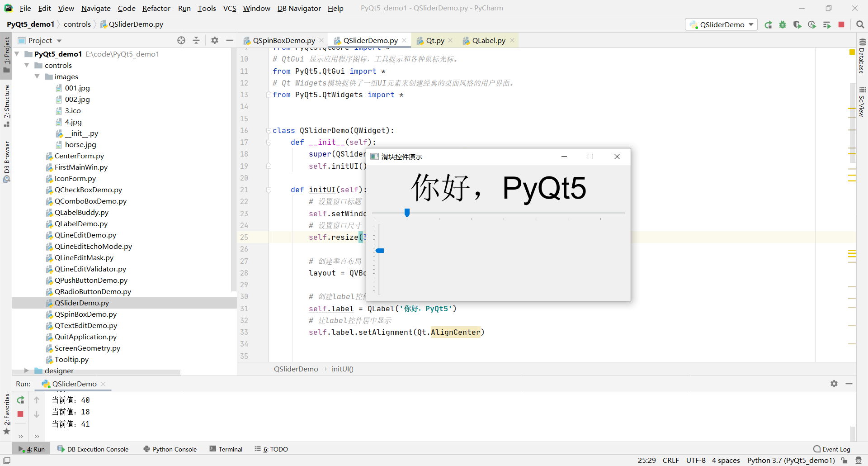Open the File menu
868x466 pixels.
click(25, 8)
